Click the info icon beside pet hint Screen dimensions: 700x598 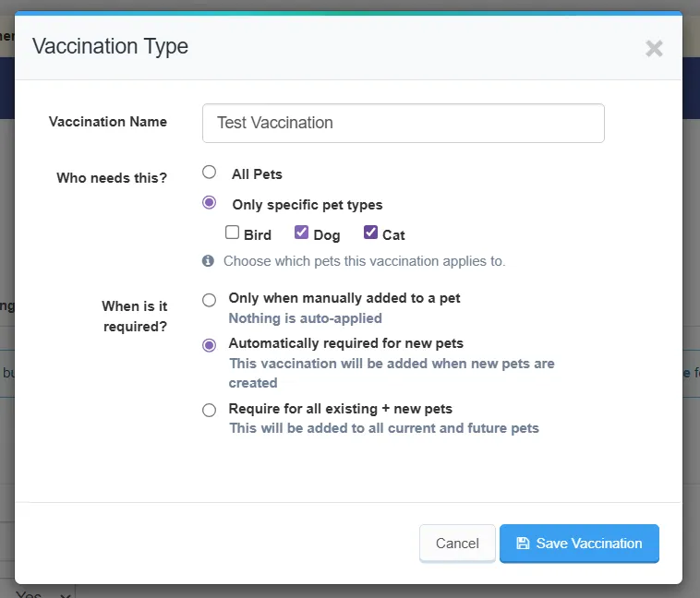208,260
